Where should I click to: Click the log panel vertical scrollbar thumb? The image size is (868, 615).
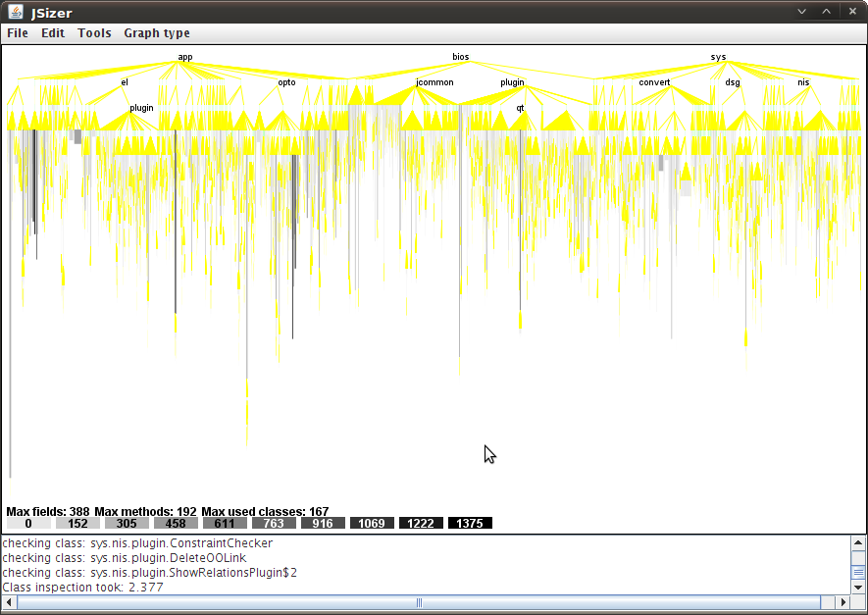(x=858, y=572)
